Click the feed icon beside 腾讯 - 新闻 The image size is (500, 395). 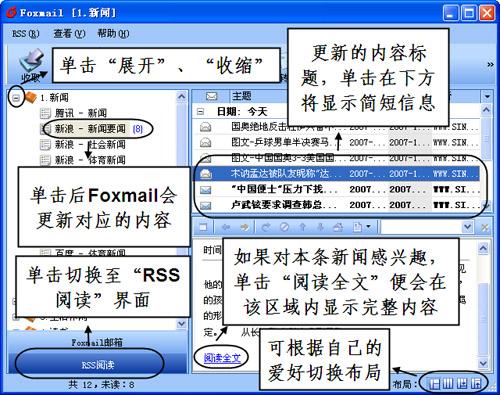coord(45,113)
